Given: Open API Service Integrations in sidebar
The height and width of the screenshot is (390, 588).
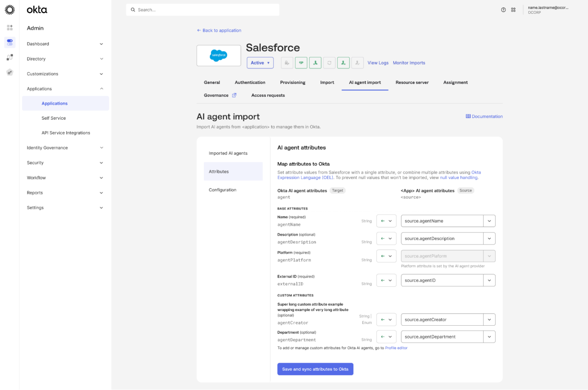Looking at the screenshot, I should 65,133.
